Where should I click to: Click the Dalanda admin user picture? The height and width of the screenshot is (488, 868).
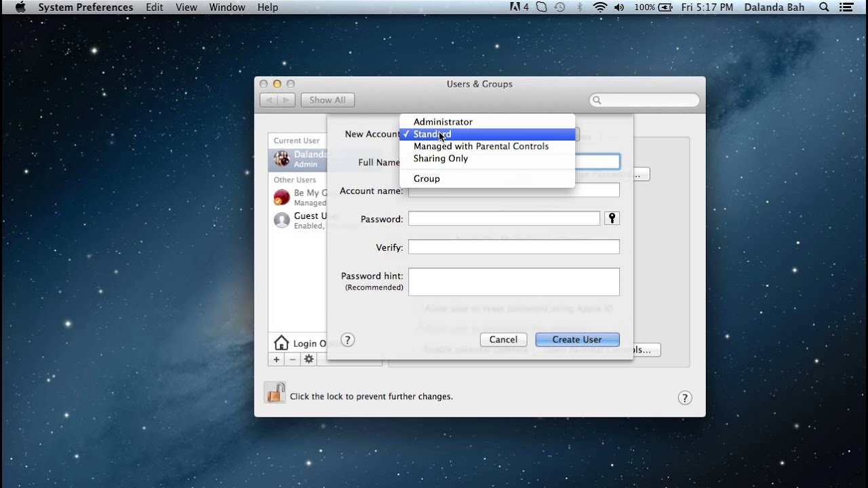[x=281, y=159]
